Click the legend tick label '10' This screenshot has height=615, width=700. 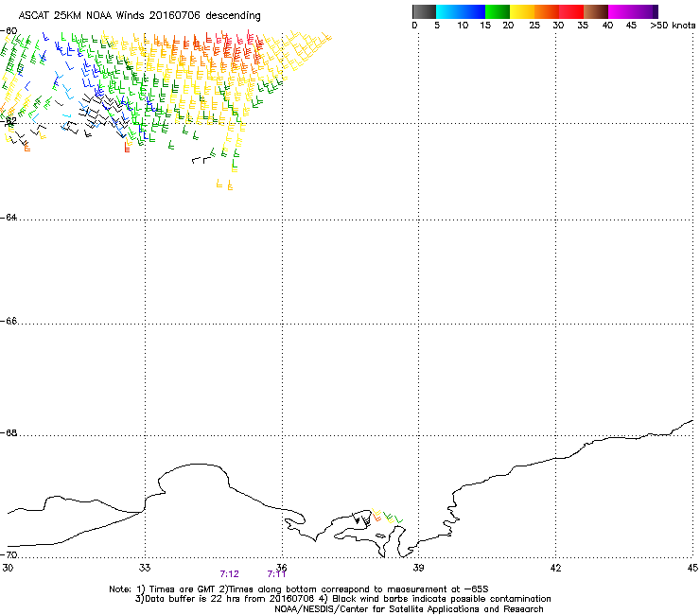463,26
